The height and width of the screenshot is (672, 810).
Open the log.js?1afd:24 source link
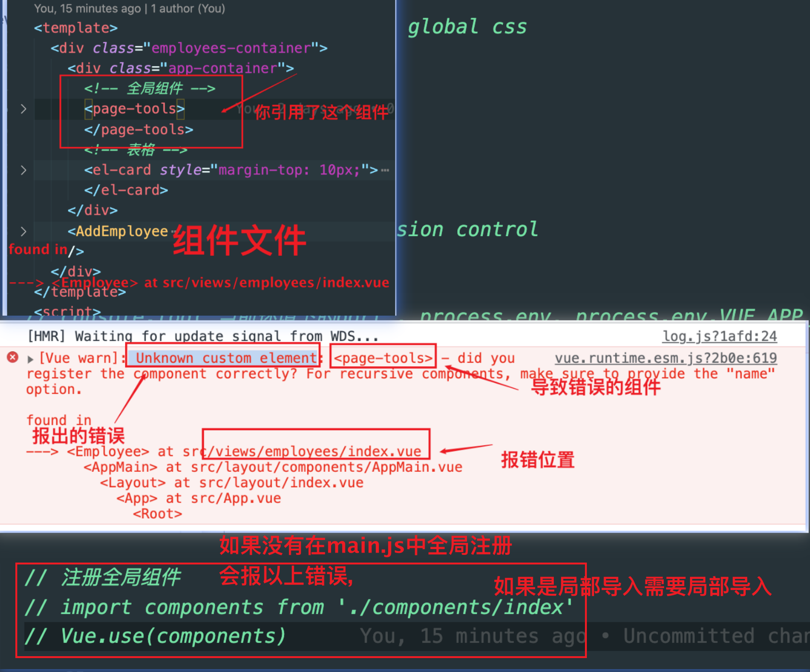(719, 336)
